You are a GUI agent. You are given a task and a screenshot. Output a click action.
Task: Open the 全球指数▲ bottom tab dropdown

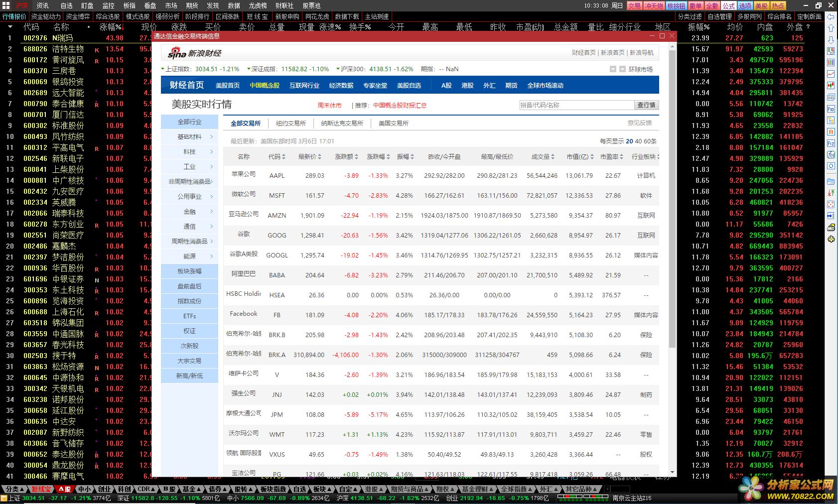(517, 489)
